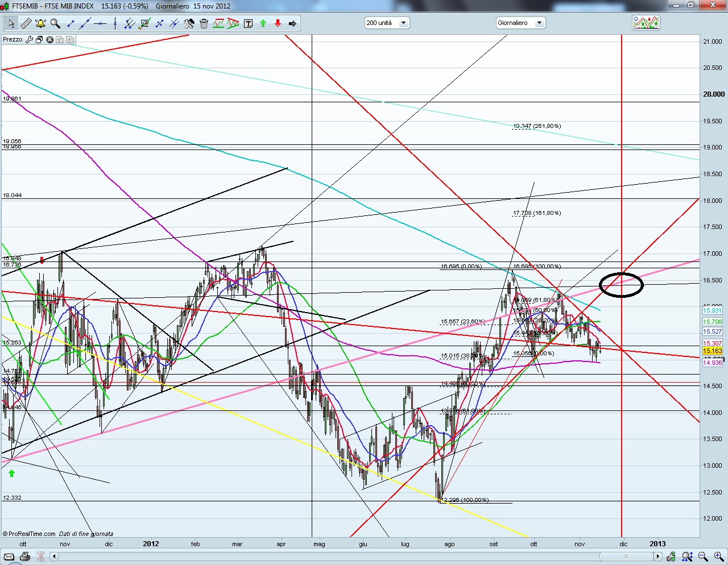Image resolution: width=728 pixels, height=565 pixels.
Task: Place a red down arrow marker
Action: click(x=278, y=23)
